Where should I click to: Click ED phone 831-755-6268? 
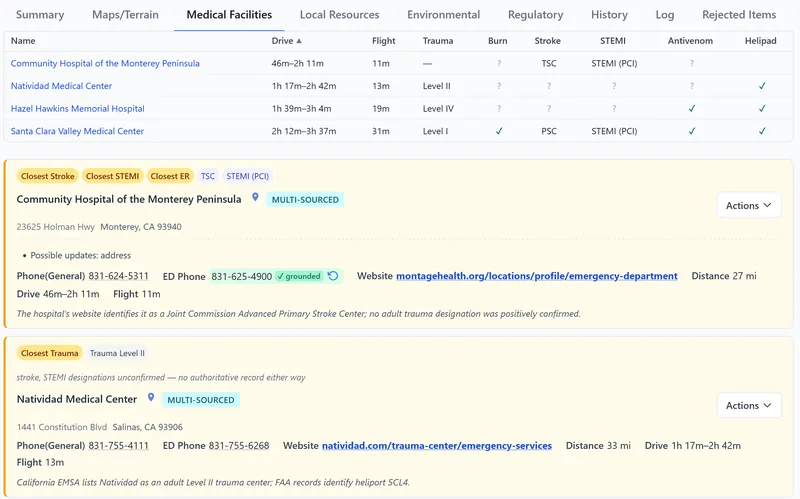coord(239,445)
